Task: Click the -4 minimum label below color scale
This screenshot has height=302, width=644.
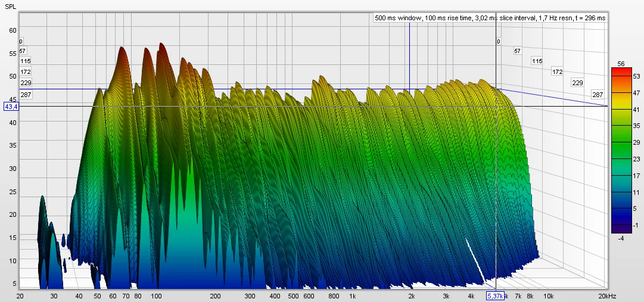Action: (621, 238)
